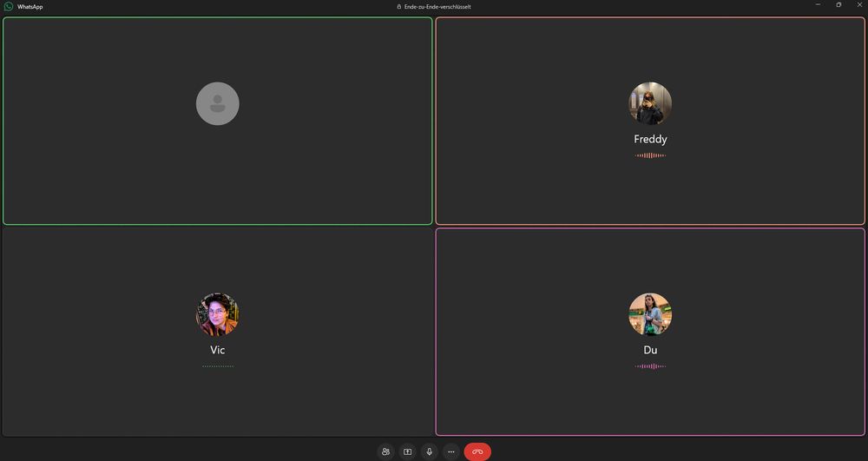Click Vic's profile picture

pyautogui.click(x=218, y=314)
